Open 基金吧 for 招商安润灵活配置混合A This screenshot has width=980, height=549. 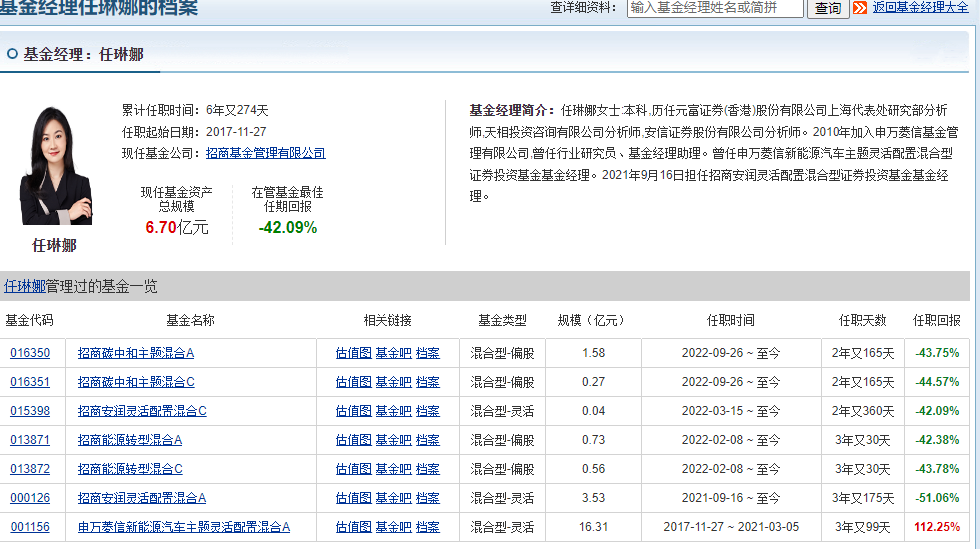(x=393, y=498)
